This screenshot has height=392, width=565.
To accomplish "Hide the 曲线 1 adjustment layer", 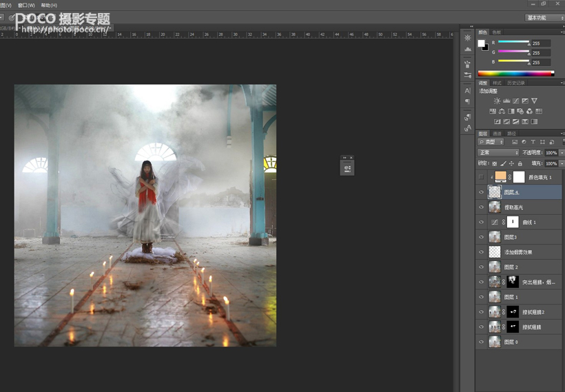I will 481,222.
